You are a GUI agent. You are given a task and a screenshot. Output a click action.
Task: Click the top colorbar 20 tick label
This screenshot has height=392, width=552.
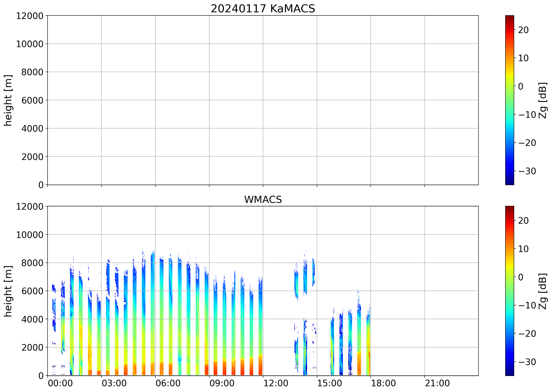pos(523,30)
